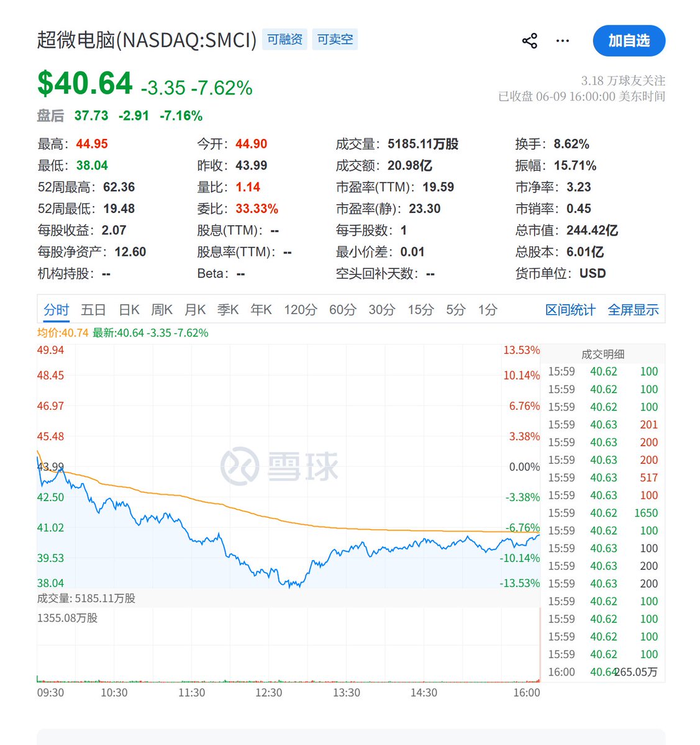Click the 成交量 value 5185.11万股 in stats
The height and width of the screenshot is (745, 700).
[x=423, y=144]
